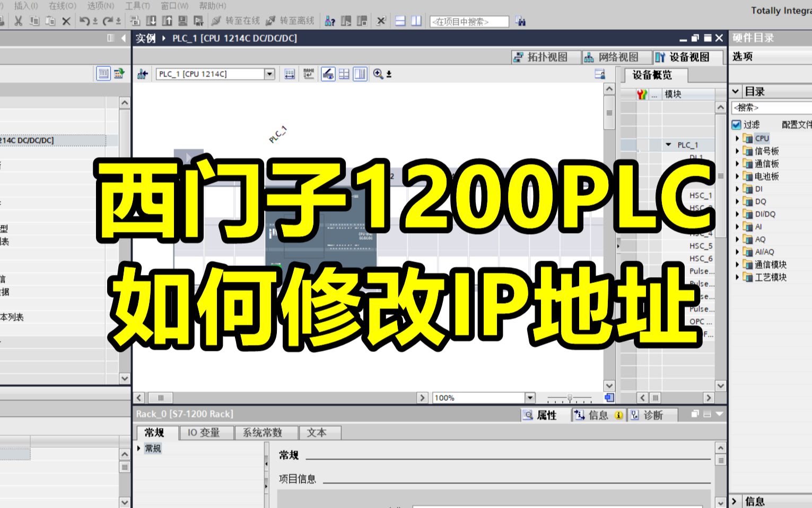Expand the 信息 section in hardware catalog
The height and width of the screenshot is (508, 812).
735,501
